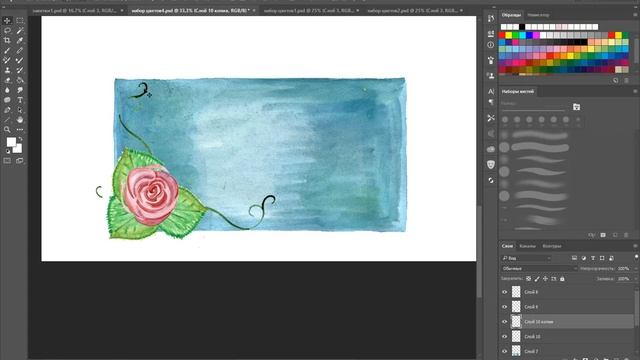Select the Paint Bucket tool
The image size is (640, 360).
coord(20,80)
